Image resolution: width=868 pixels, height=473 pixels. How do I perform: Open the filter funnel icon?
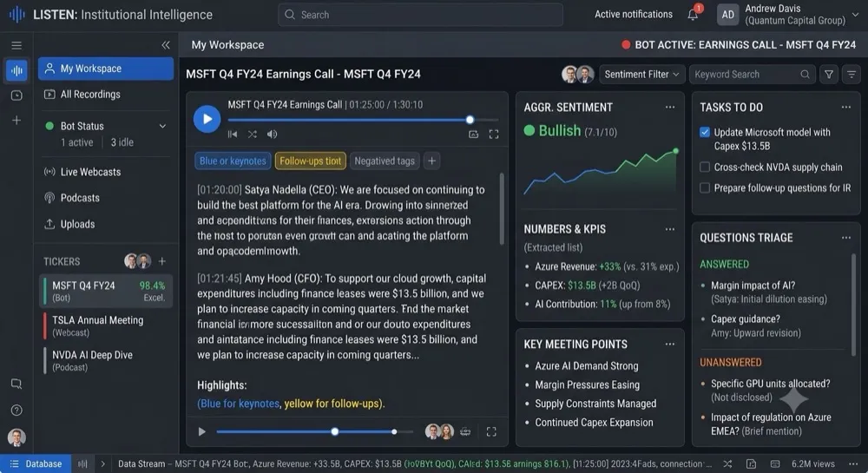click(x=829, y=74)
